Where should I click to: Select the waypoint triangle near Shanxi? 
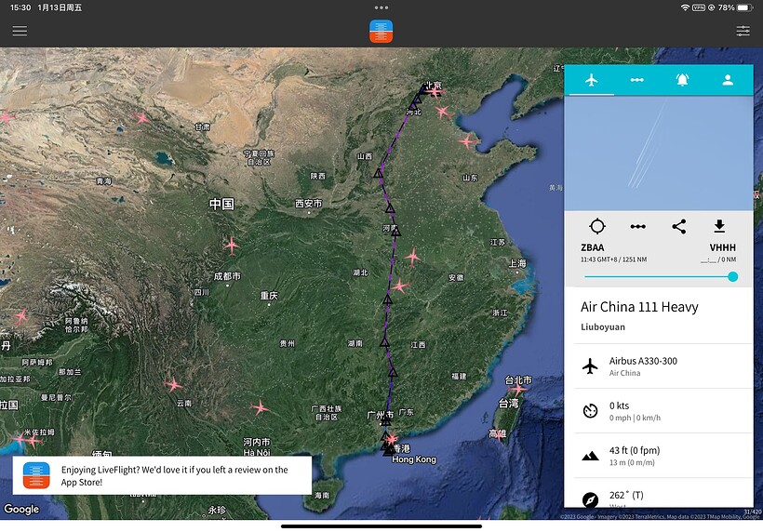point(378,173)
